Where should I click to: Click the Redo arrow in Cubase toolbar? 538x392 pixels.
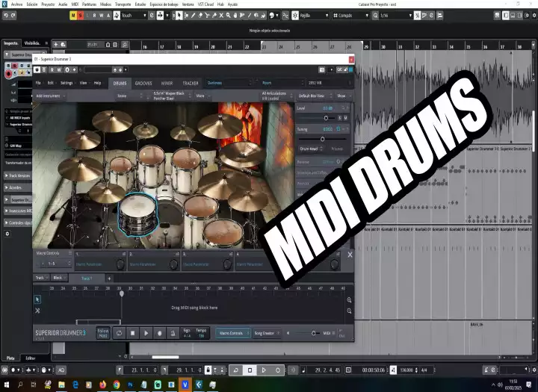point(13,16)
